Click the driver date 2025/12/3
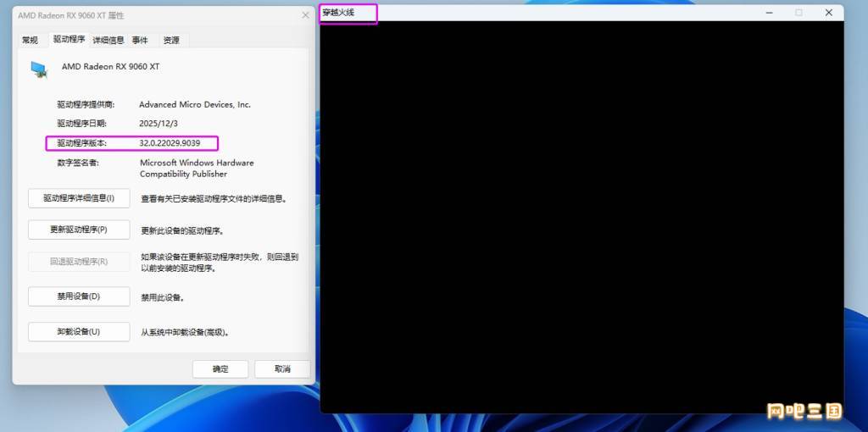868x432 pixels. (x=159, y=124)
